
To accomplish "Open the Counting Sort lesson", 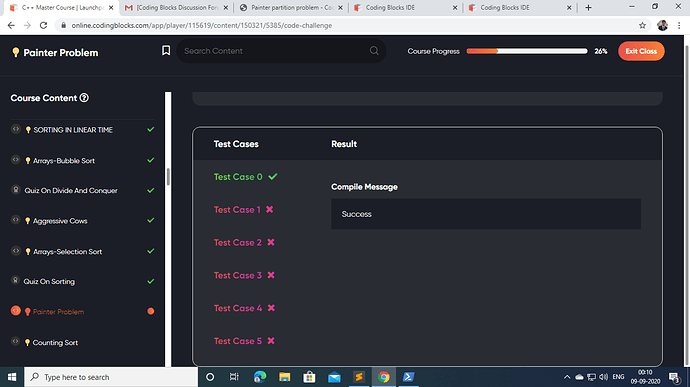I will point(55,343).
